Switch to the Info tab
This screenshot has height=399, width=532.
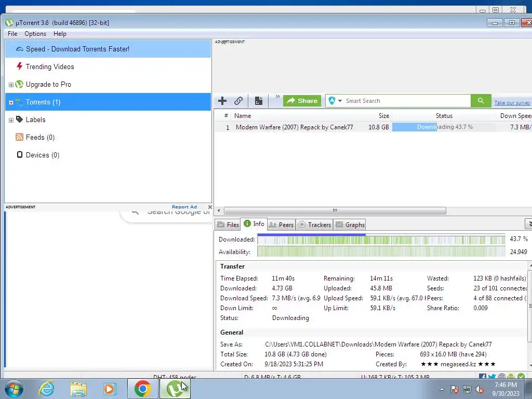(254, 224)
